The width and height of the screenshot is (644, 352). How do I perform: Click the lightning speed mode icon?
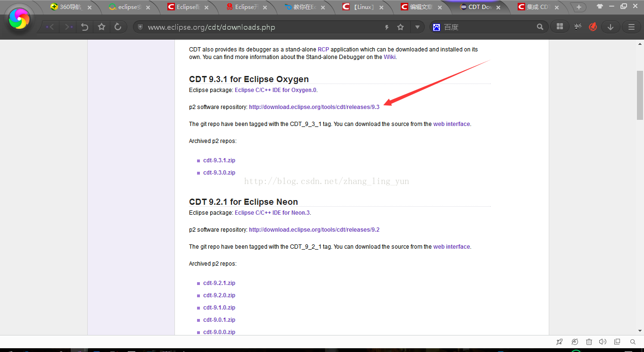(387, 27)
